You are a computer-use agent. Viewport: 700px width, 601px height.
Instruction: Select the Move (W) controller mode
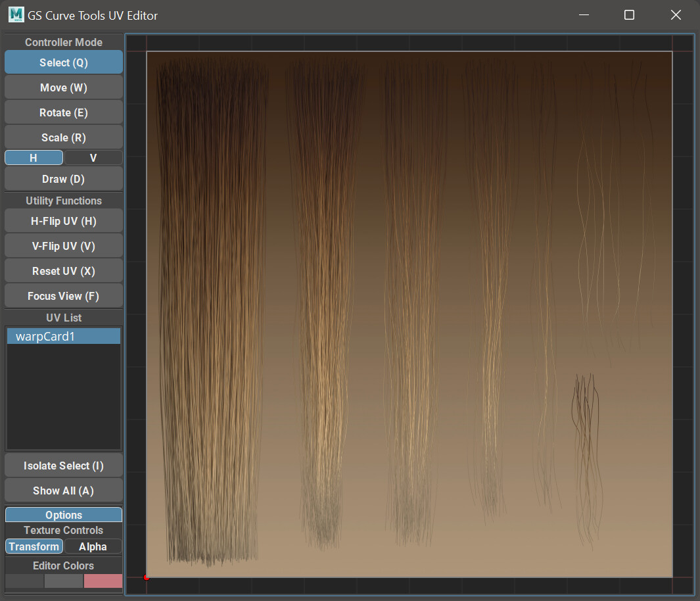63,87
